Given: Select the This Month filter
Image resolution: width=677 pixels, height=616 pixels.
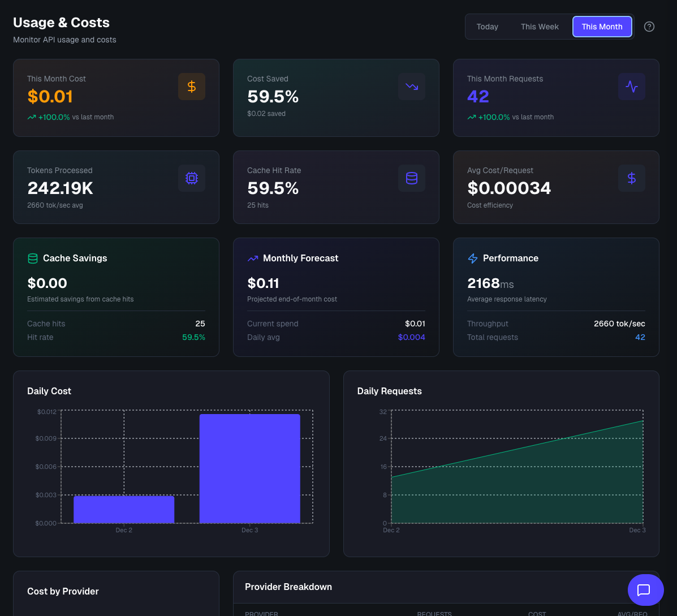Looking at the screenshot, I should click(x=602, y=27).
